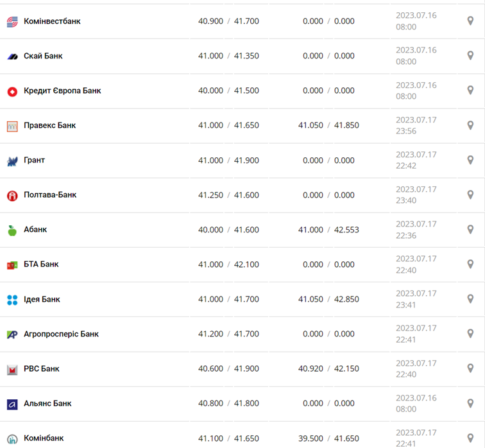Select the Полтава-Банк name

click(49, 194)
